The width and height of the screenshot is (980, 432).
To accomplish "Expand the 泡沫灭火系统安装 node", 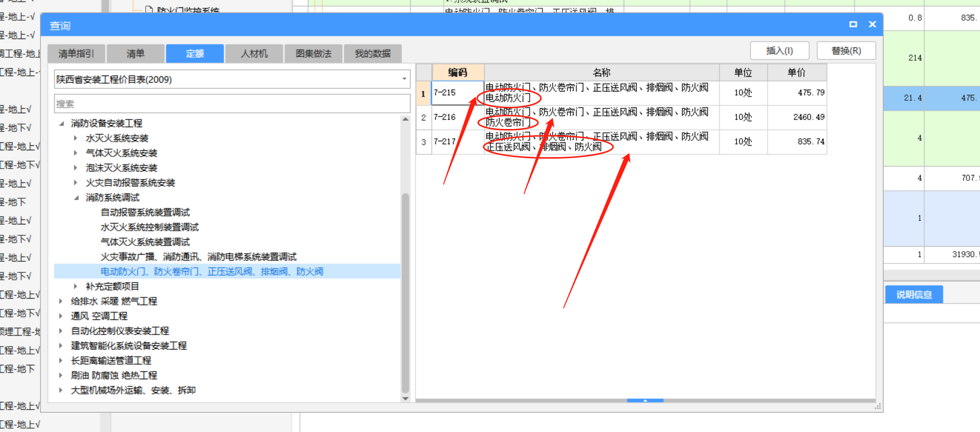I will point(76,168).
